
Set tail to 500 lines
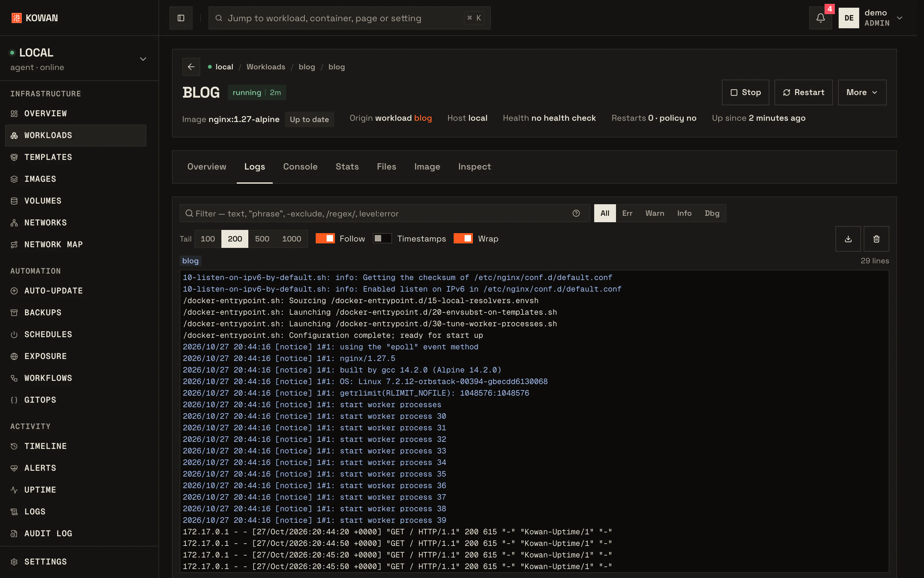pyautogui.click(x=262, y=239)
